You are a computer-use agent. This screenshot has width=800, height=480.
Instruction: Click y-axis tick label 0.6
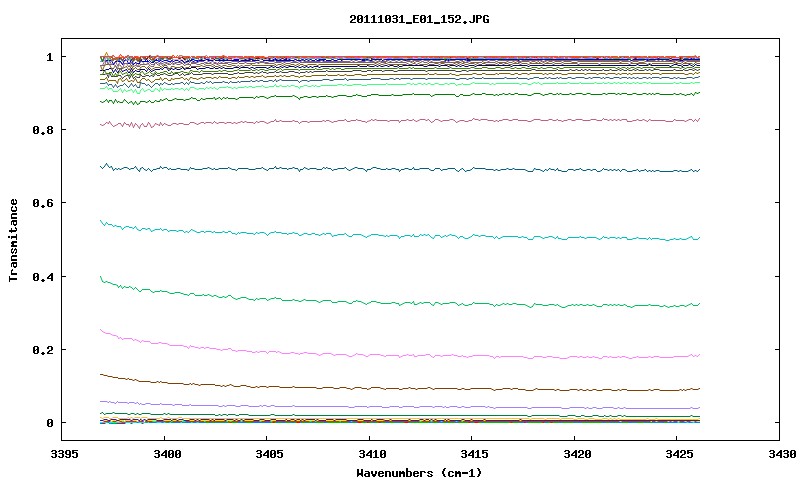point(43,203)
